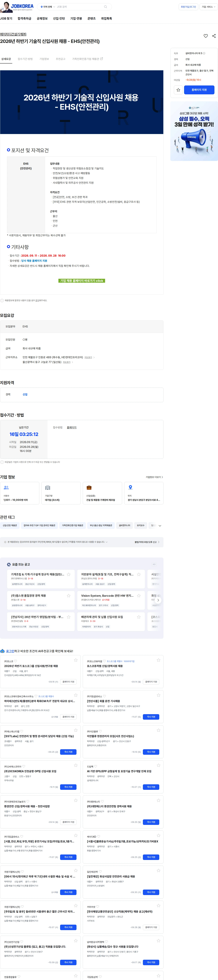Open the 삼성 필수, 오픽 ad banner
218x980 pixels.
coord(194,131)
